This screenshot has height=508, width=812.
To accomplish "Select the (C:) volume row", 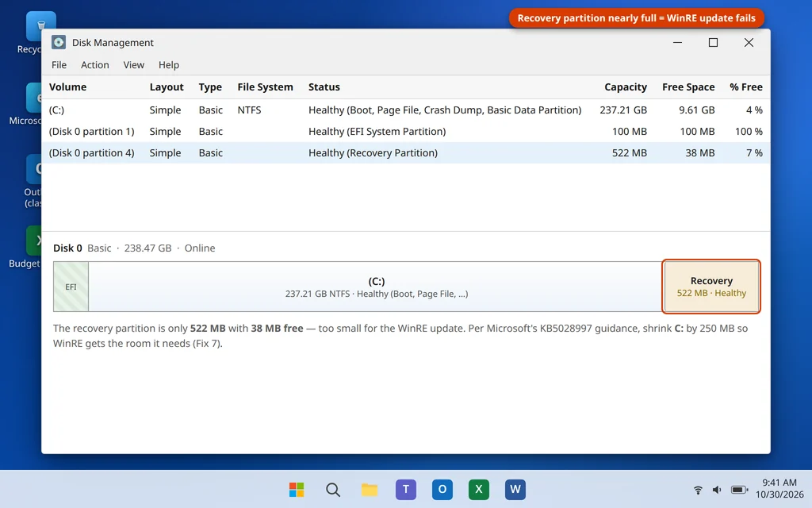I will click(405, 110).
